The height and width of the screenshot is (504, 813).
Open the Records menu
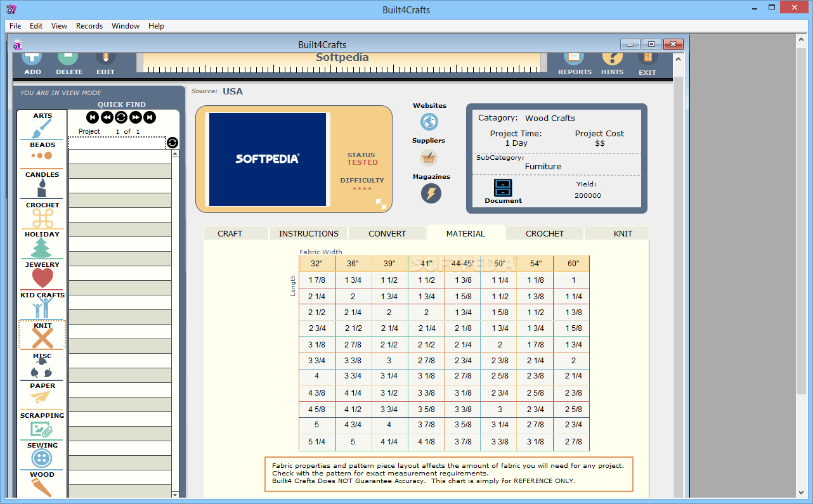[x=89, y=26]
